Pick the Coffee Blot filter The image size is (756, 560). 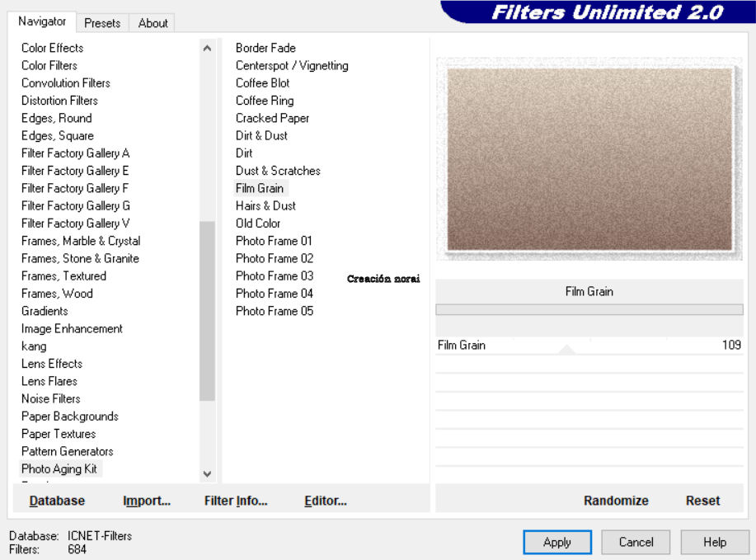click(262, 83)
